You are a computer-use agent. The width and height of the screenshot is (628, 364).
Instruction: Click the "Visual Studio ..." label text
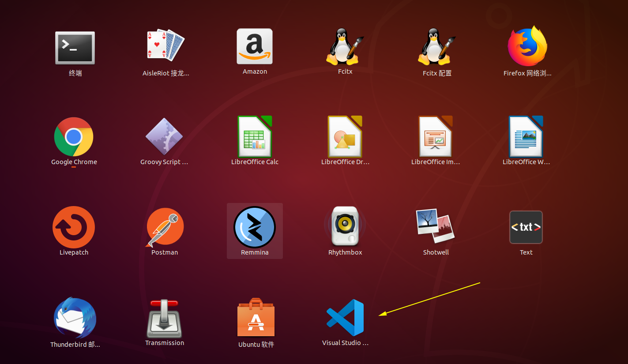point(345,343)
